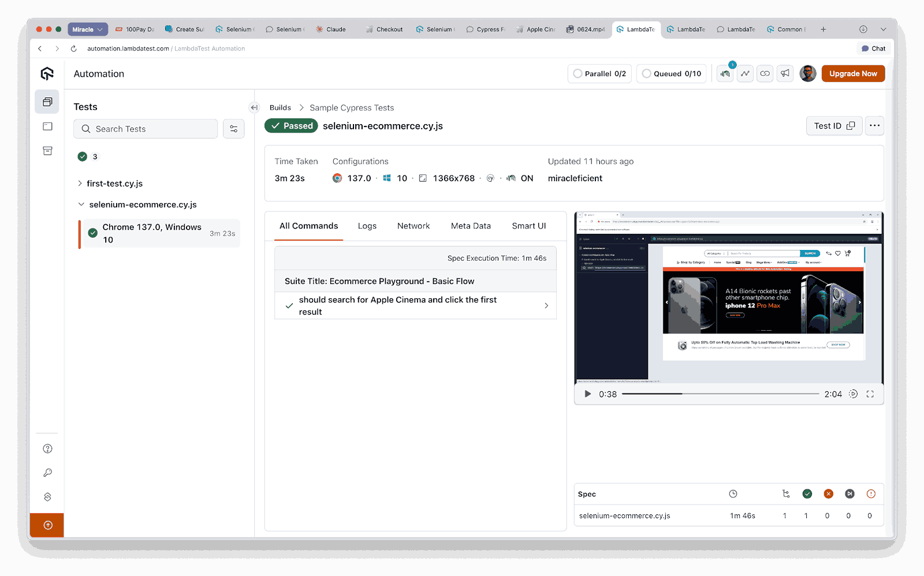924x576 pixels.
Task: Toggle the passed tests filter chip showing 3
Action: click(88, 156)
